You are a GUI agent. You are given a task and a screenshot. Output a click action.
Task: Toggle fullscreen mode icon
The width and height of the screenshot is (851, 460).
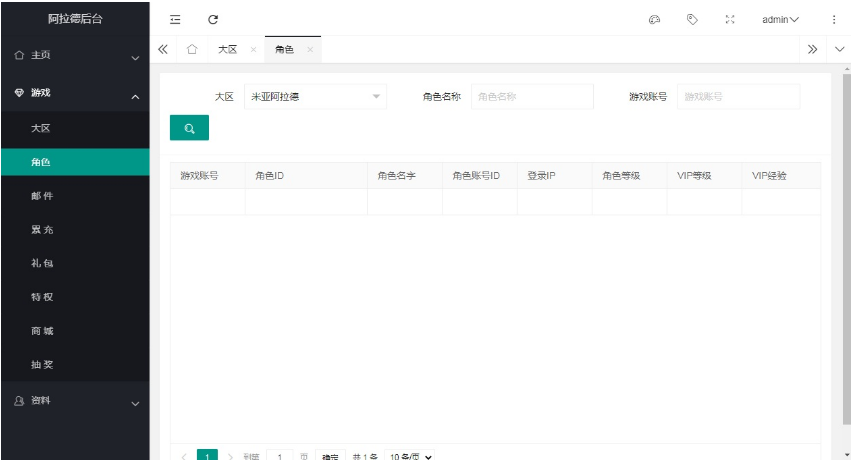coord(729,19)
